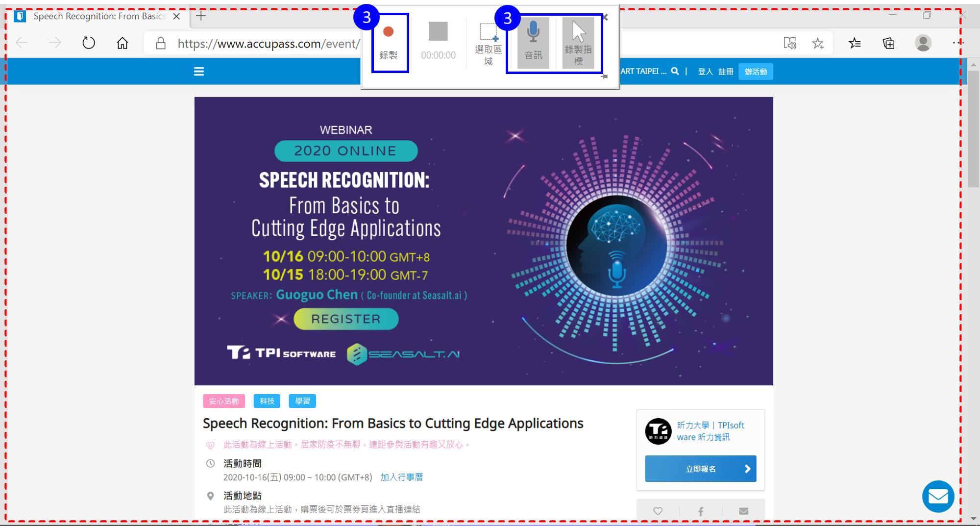Open the Collections icon in the toolbar

point(888,44)
